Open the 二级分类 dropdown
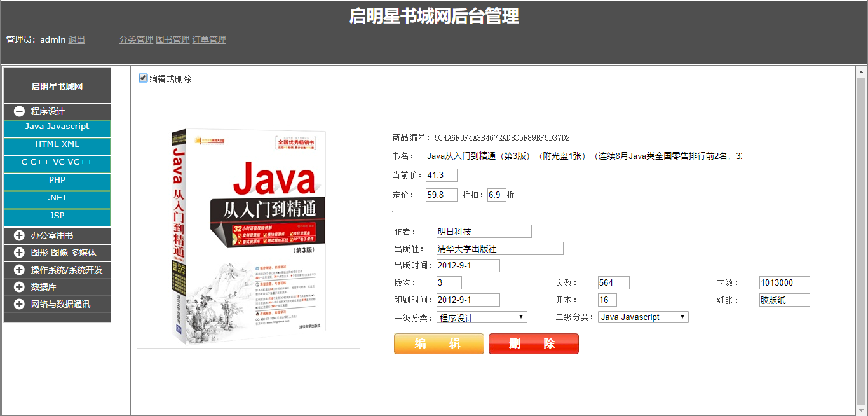 click(x=643, y=317)
